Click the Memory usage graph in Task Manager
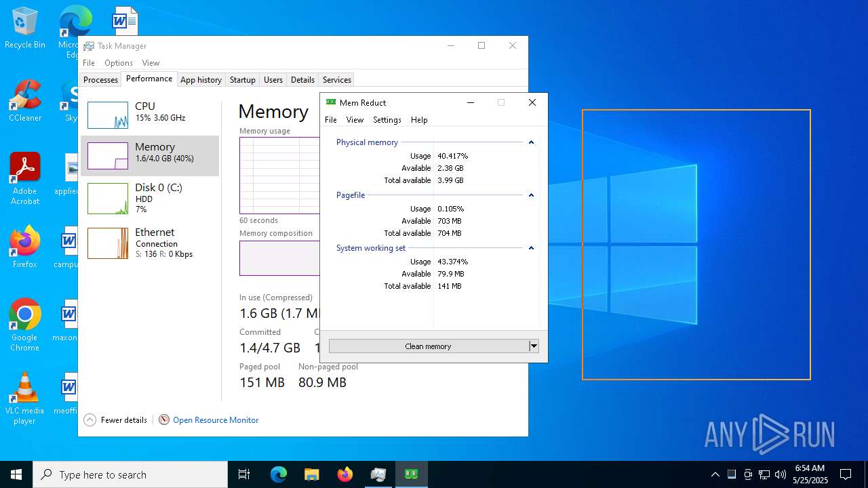Screen dimensions: 868x488 [x=279, y=176]
